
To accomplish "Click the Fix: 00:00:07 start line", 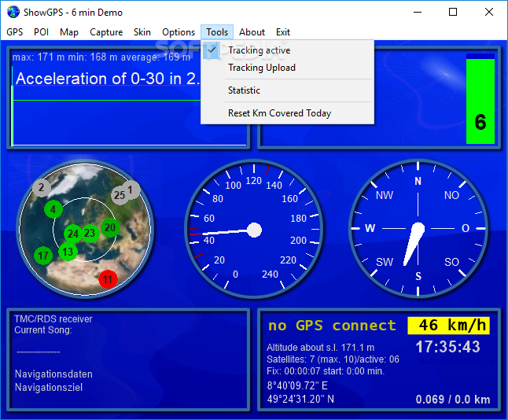I will click(x=326, y=370).
